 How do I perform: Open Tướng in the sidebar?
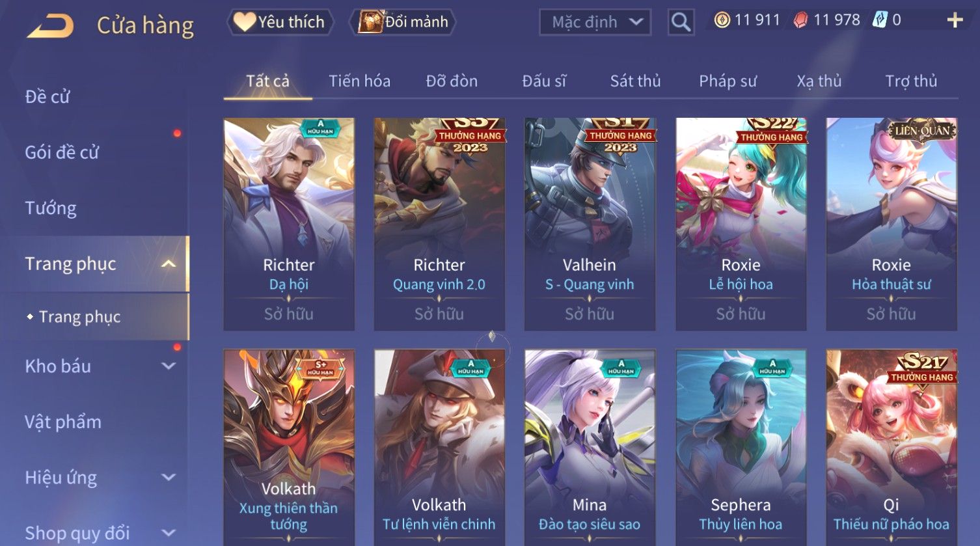click(51, 208)
